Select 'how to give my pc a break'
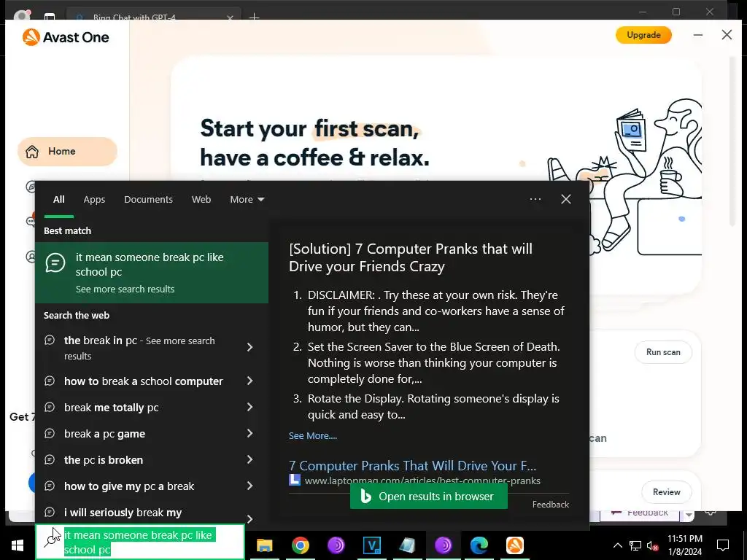The image size is (747, 560). click(129, 486)
